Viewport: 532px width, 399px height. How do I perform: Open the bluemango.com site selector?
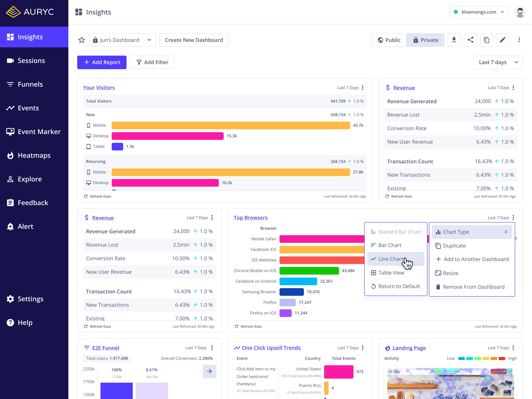click(x=479, y=12)
